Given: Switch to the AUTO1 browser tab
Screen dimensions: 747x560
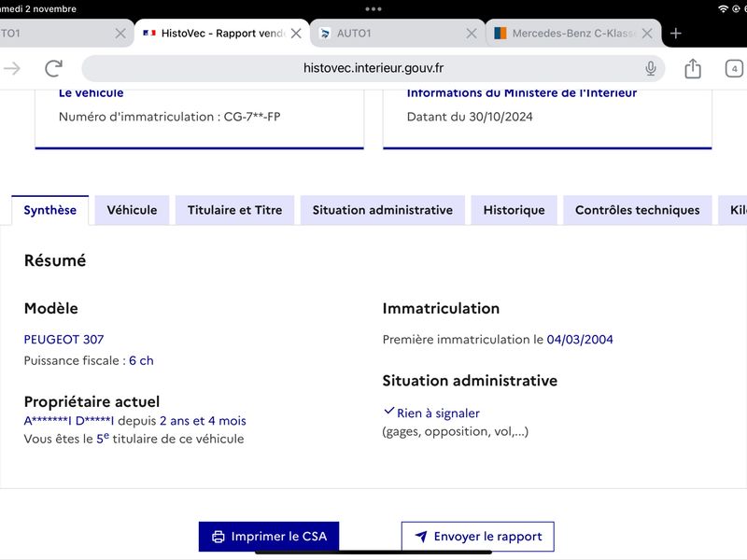Looking at the screenshot, I should 397,34.
